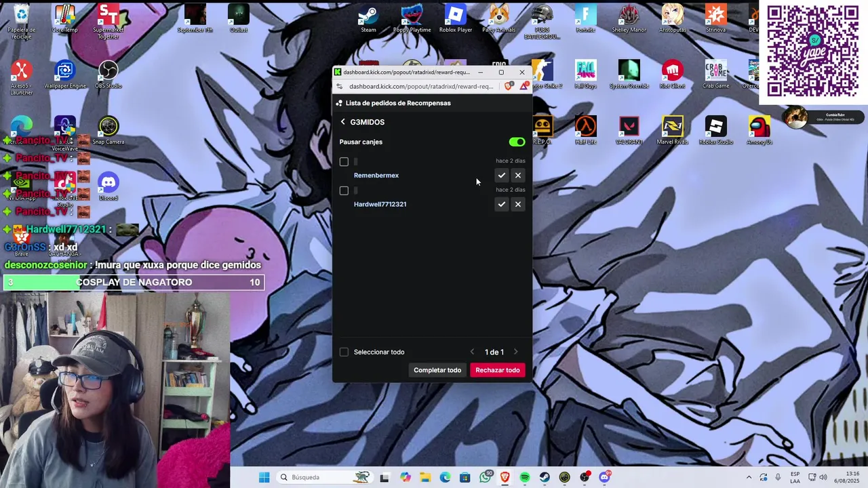Open the ESP LAA language selector
The image size is (868, 488).
795,477
